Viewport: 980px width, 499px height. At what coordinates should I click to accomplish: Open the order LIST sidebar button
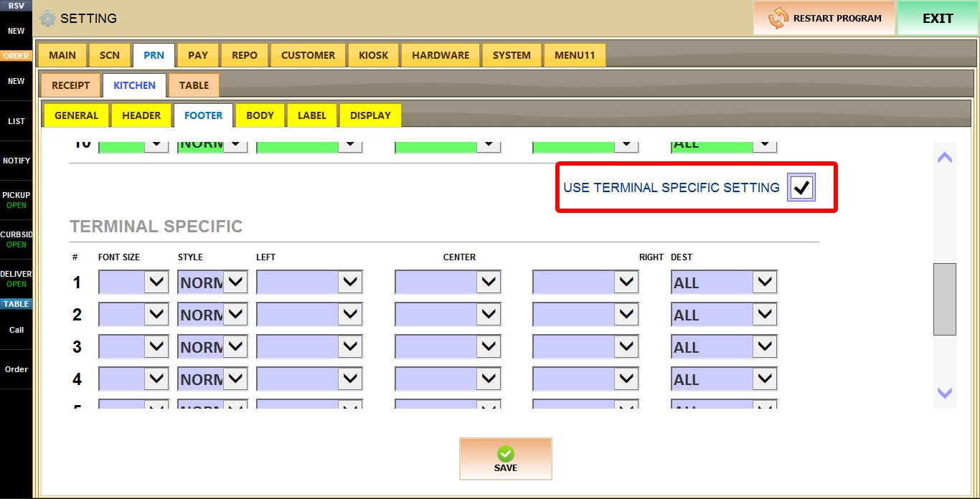click(x=16, y=121)
